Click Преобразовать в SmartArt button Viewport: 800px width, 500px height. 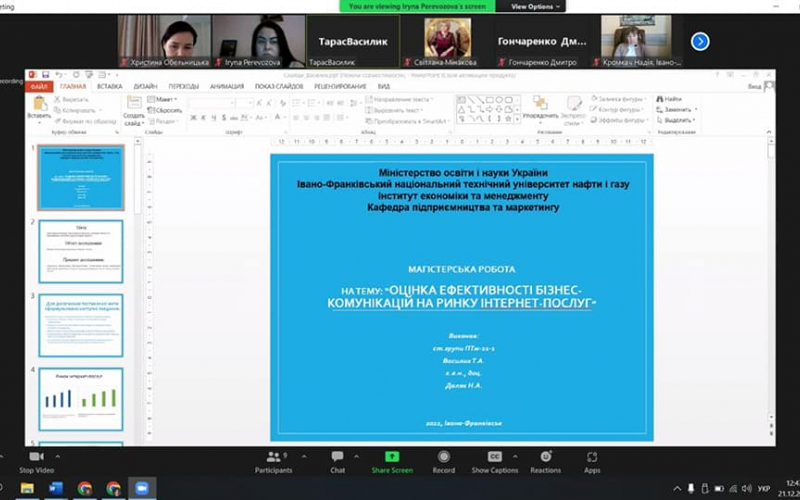pos(407,121)
